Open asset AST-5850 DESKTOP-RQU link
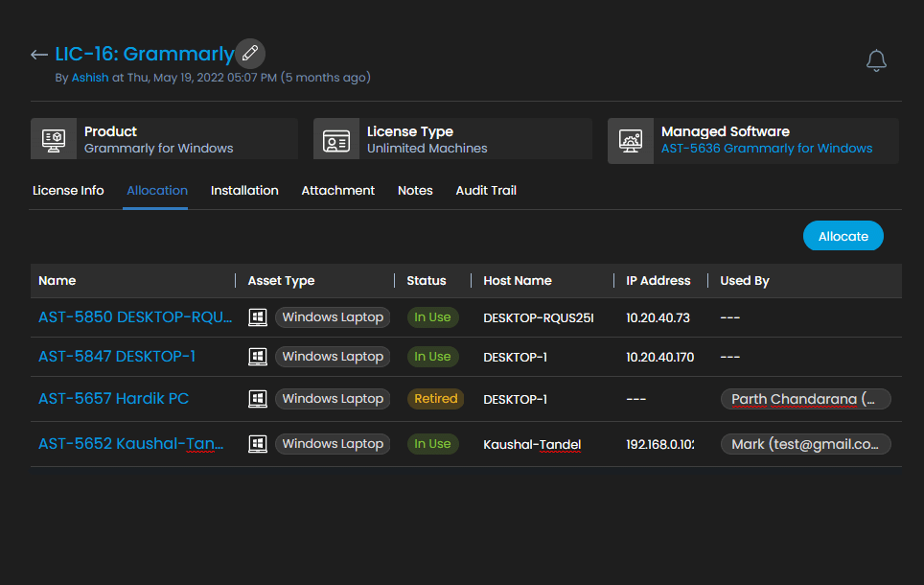This screenshot has height=585, width=924. pos(135,317)
